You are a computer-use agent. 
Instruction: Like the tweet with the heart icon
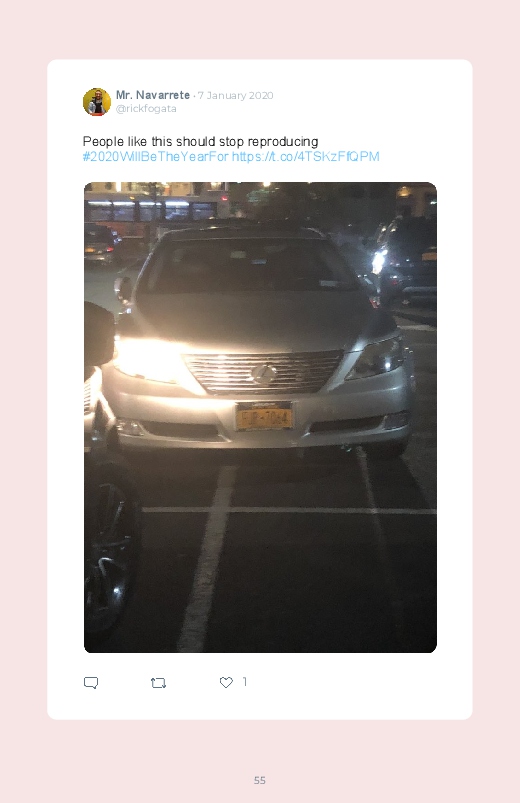(226, 682)
